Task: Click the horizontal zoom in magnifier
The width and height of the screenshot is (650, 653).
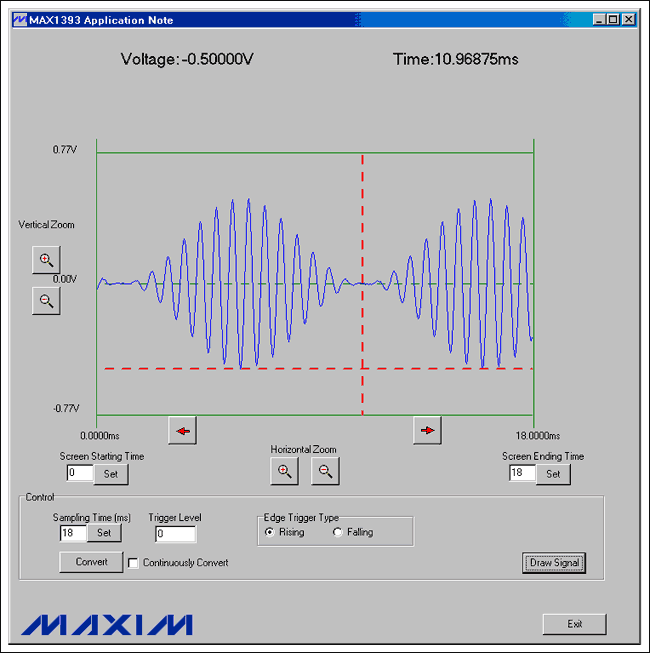Action: tap(285, 471)
